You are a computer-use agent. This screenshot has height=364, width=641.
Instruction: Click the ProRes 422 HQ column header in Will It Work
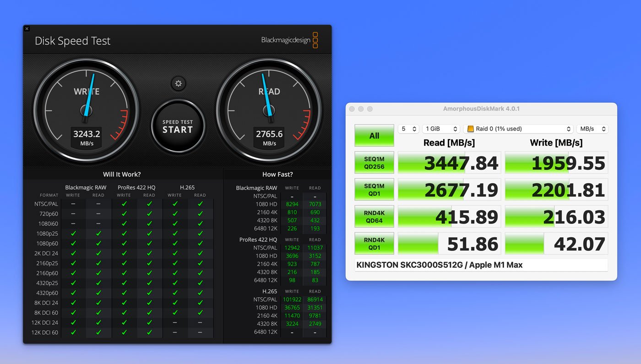tap(136, 187)
